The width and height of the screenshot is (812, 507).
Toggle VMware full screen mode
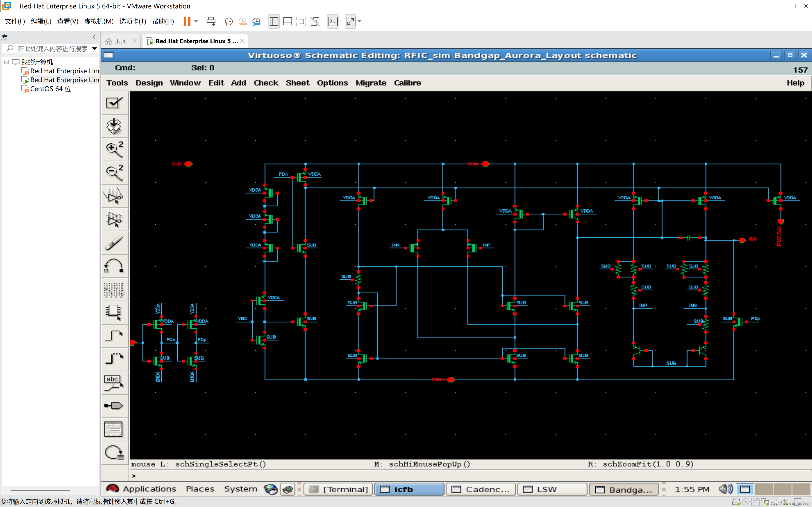301,21
